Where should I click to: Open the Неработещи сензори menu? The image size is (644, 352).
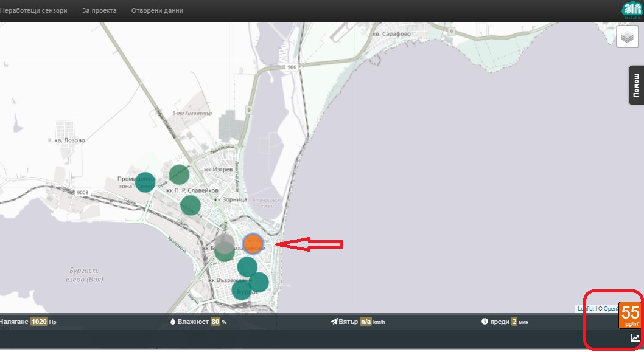(x=33, y=11)
